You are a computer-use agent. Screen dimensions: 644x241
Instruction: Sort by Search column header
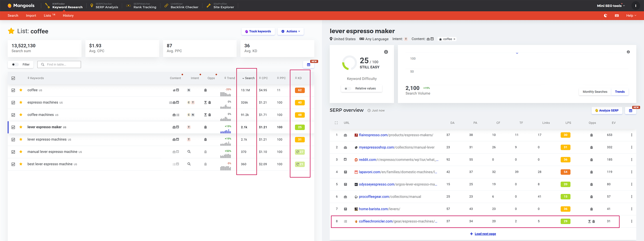click(248, 78)
